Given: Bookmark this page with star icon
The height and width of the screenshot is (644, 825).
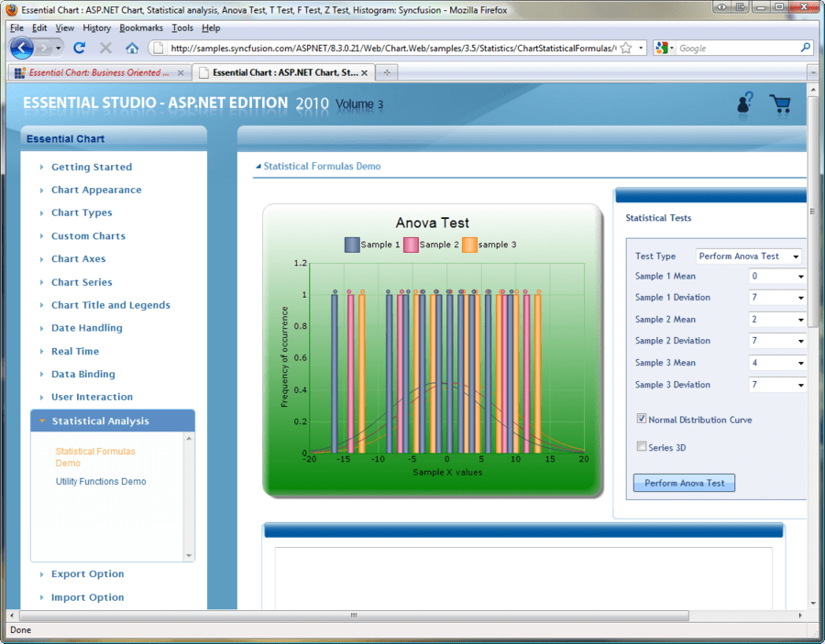Looking at the screenshot, I should pyautogui.click(x=626, y=49).
